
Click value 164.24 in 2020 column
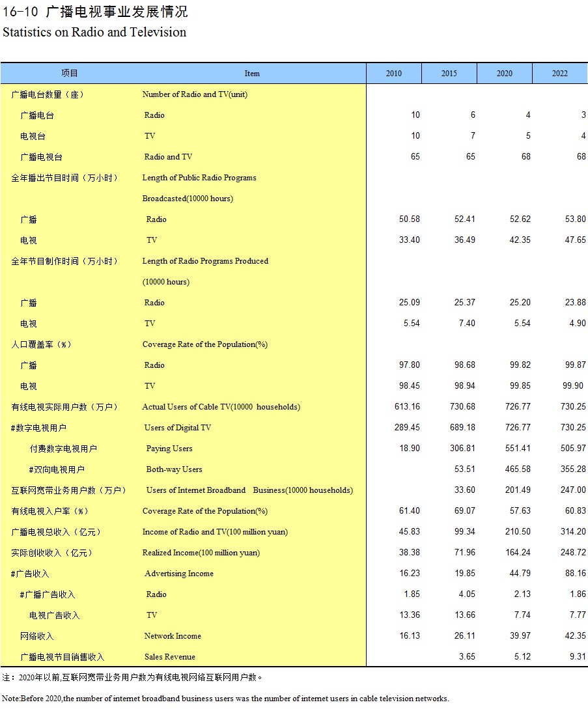tap(518, 552)
